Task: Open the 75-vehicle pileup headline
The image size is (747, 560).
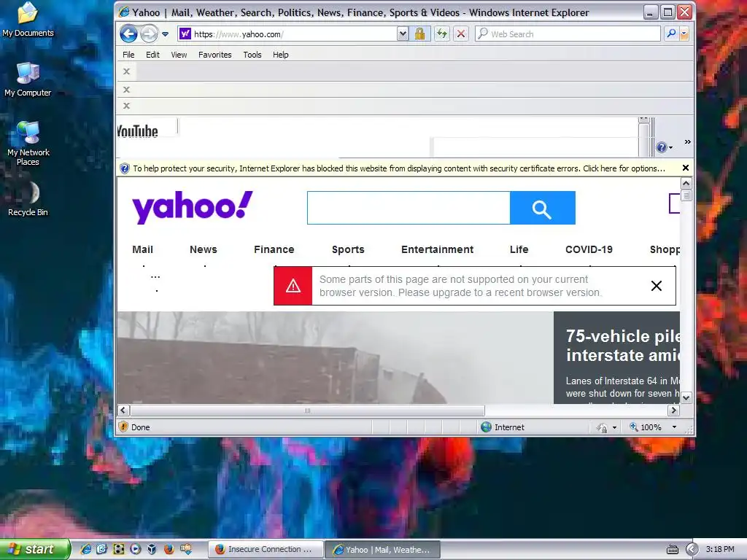Action: coord(623,346)
